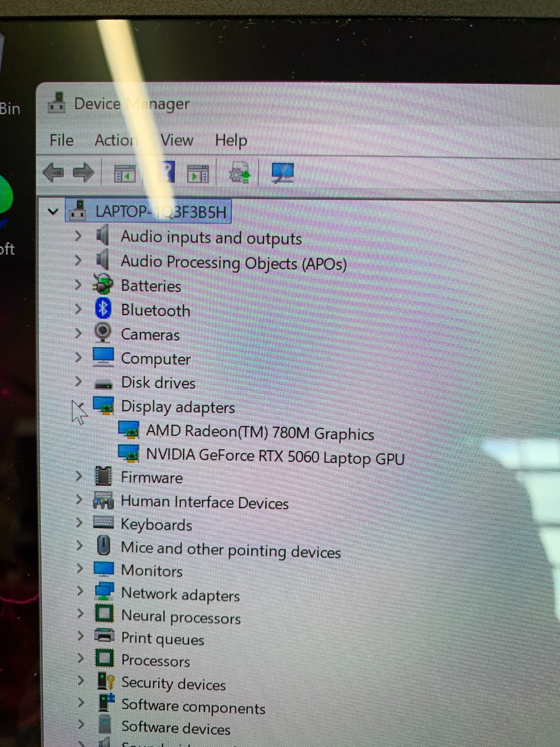The width and height of the screenshot is (560, 747).
Task: Select the Security devices label
Action: 174,684
